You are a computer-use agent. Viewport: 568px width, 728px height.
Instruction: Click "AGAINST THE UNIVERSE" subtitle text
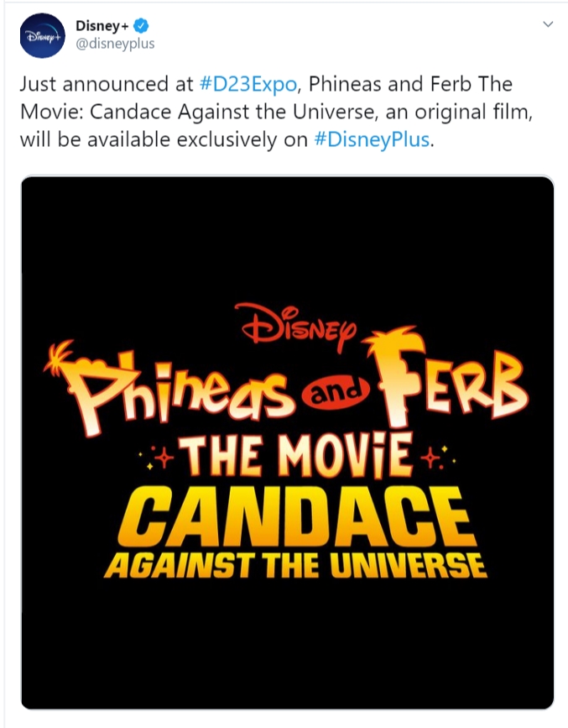[294, 566]
